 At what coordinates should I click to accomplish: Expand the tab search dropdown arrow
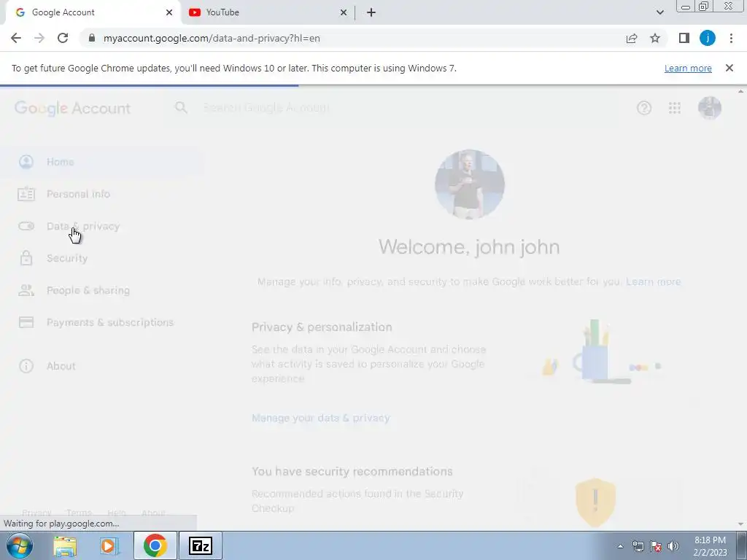pos(659,12)
